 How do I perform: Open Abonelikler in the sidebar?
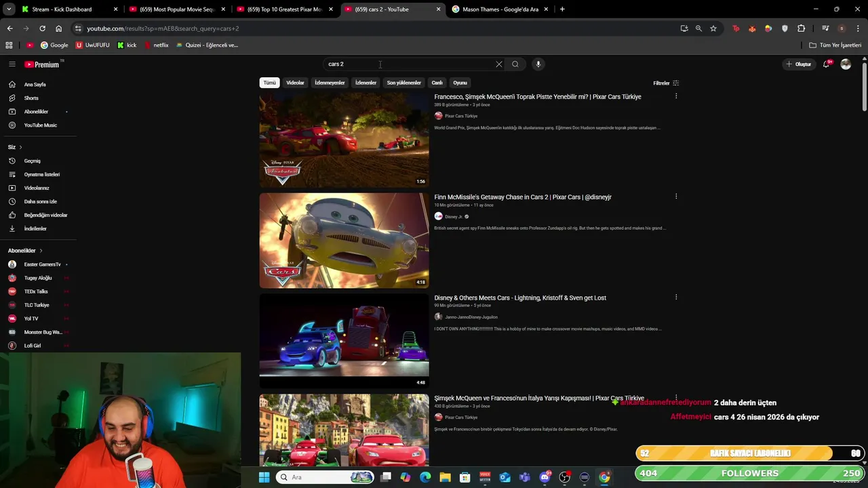tap(38, 112)
